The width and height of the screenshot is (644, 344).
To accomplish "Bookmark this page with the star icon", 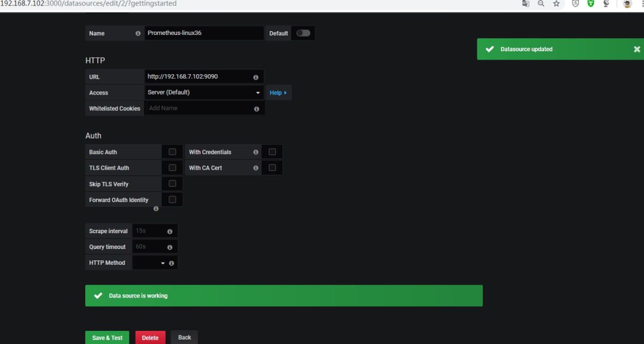I will tap(556, 4).
